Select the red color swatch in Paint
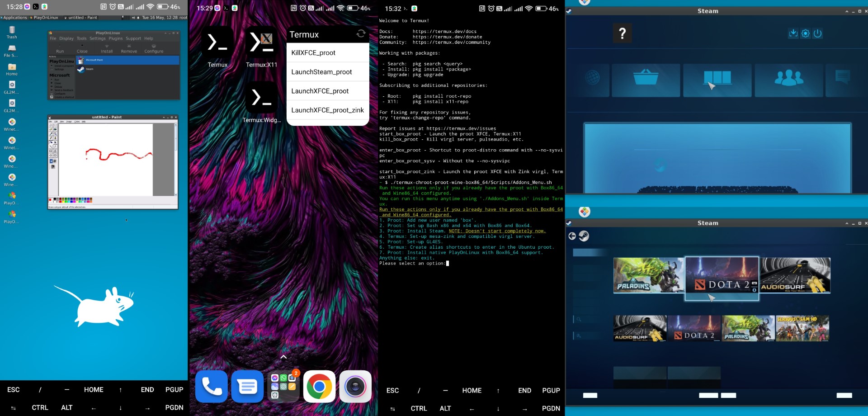Viewport: 868px width, 416px height. click(60, 202)
